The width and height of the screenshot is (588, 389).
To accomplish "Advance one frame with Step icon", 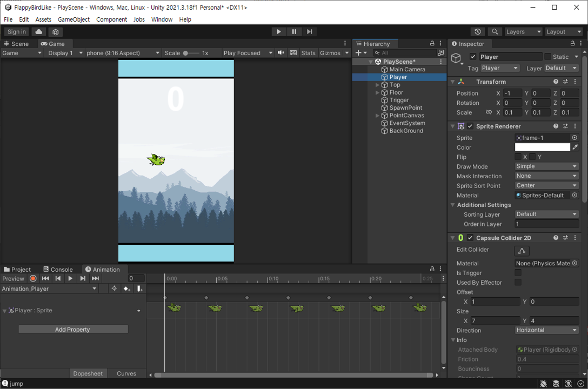I will coord(309,32).
